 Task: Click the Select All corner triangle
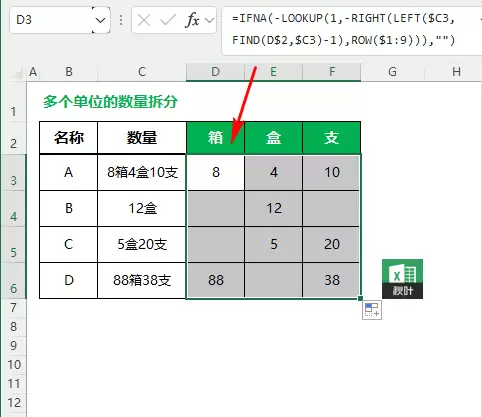[18, 73]
